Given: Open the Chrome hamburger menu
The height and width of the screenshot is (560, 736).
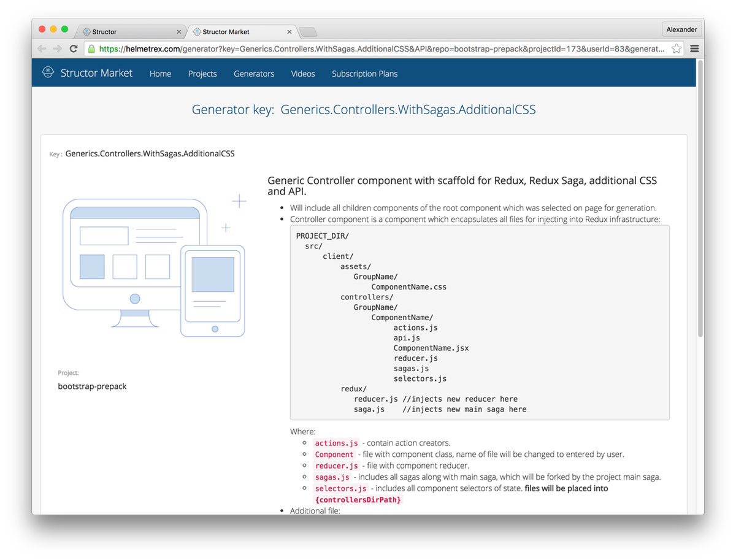Looking at the screenshot, I should pyautogui.click(x=694, y=48).
